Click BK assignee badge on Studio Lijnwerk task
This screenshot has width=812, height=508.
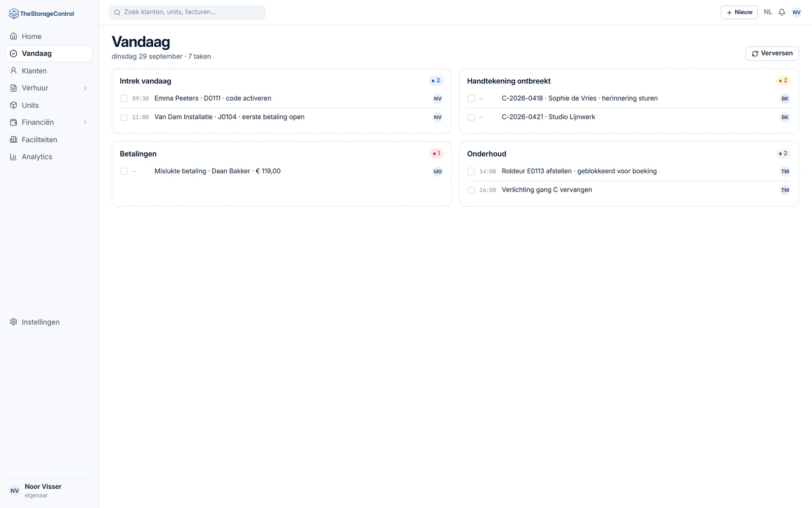click(785, 117)
